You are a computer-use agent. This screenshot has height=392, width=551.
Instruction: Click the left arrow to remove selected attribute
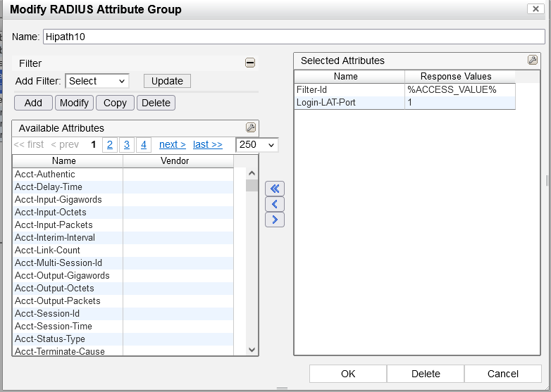coord(274,204)
